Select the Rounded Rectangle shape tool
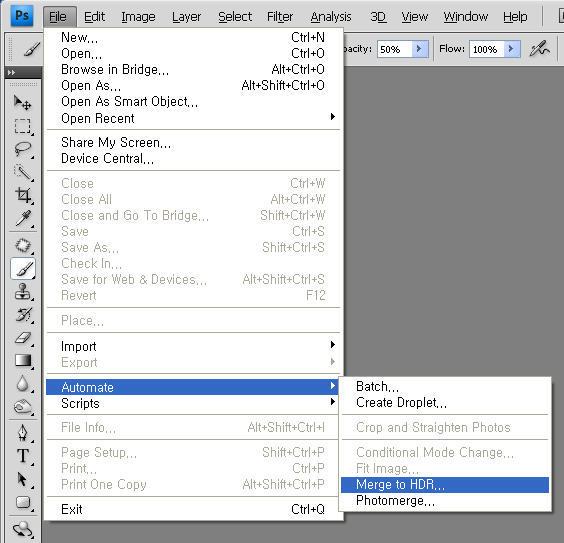 click(23, 502)
